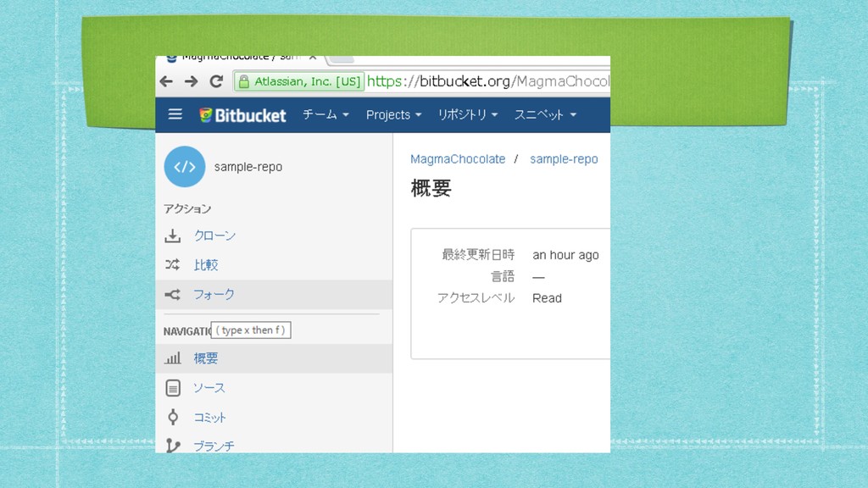Select クローン in the actions list

(214, 236)
